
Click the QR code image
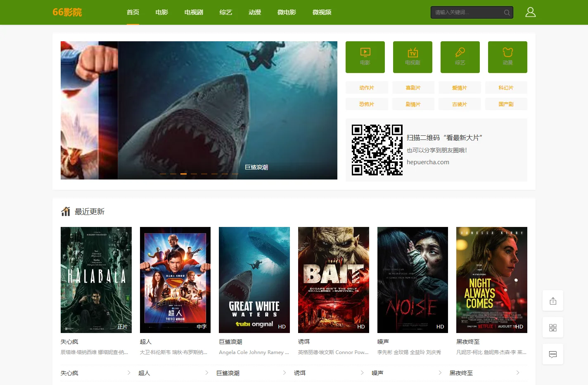(377, 150)
